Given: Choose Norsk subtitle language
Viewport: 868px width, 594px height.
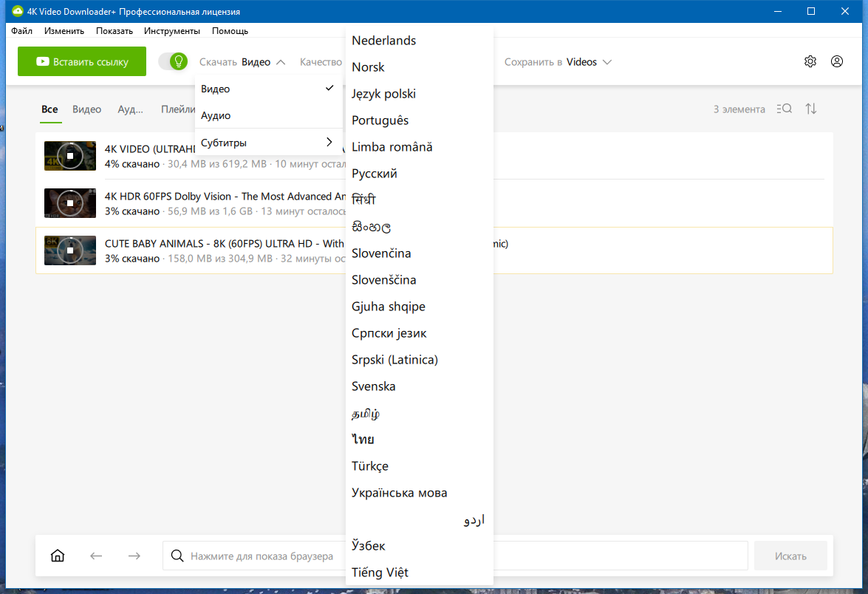Looking at the screenshot, I should (x=419, y=67).
